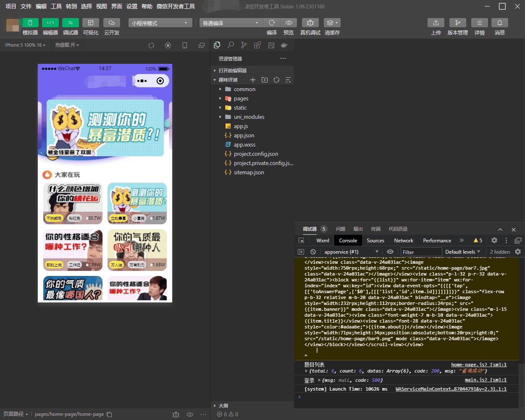The width and height of the screenshot is (525, 420).
Task: Open the WAServiceMainContext source link
Action: (x=451, y=389)
